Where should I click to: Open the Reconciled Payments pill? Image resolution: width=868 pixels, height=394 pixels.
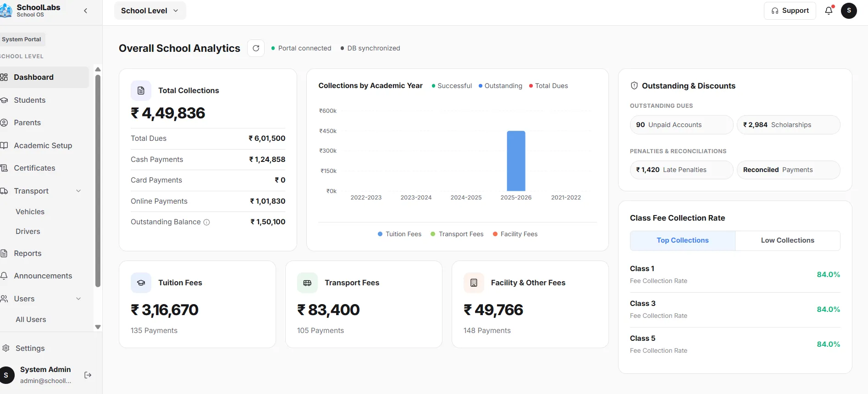coord(789,170)
